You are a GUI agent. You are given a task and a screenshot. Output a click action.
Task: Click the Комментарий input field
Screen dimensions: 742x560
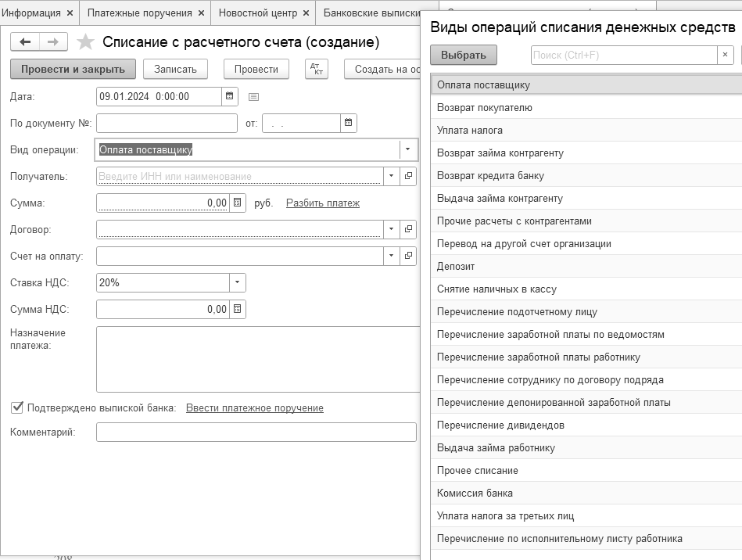(x=256, y=433)
